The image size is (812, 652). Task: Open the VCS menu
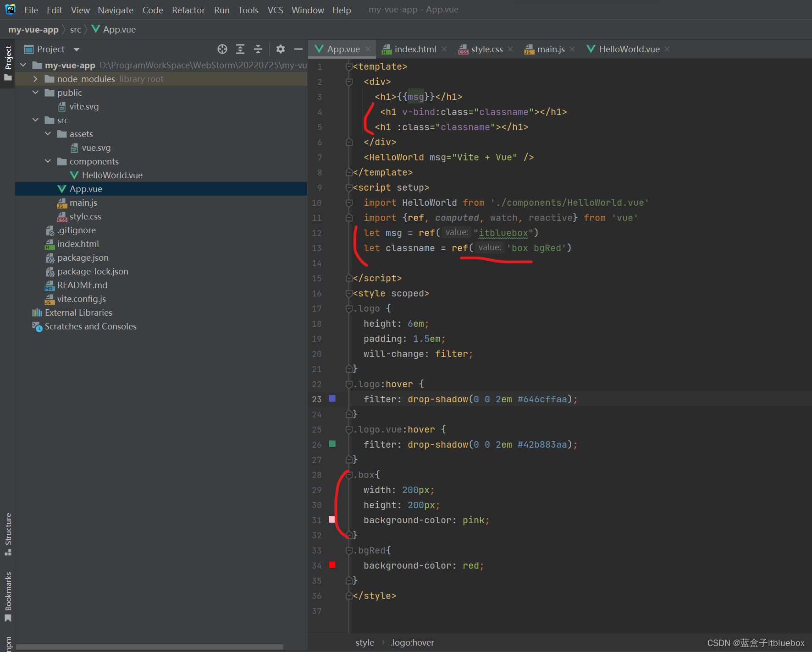pos(275,10)
